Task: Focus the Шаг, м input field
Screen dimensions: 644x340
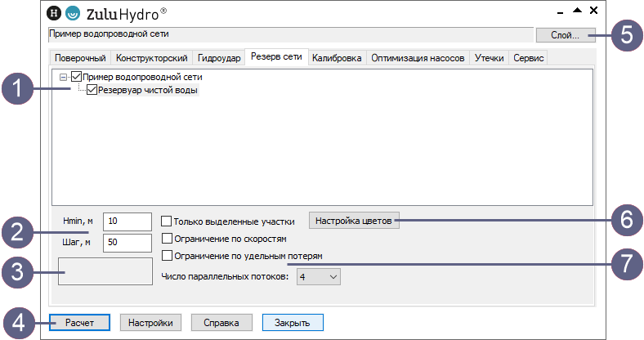Action: coord(127,243)
